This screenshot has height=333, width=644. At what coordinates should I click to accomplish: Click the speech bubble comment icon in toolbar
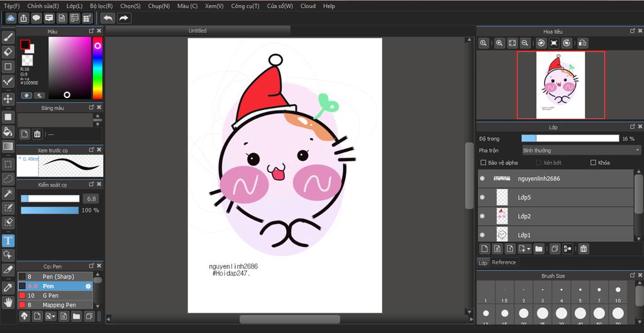[x=36, y=18]
